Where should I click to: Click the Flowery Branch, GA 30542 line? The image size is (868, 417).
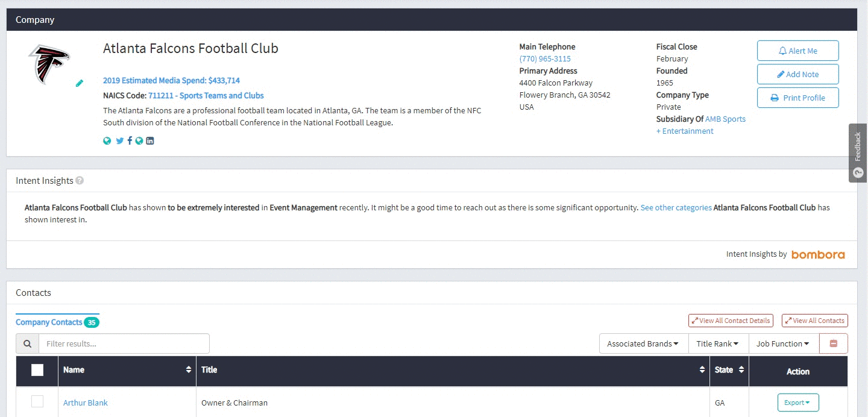565,95
